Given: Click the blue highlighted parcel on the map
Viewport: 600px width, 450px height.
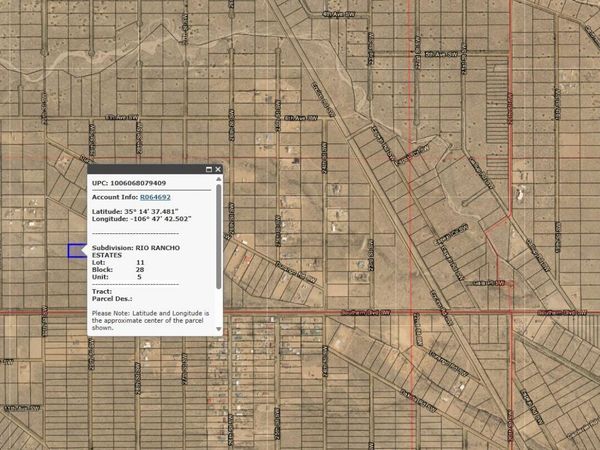Looking at the screenshot, I should click(x=76, y=251).
